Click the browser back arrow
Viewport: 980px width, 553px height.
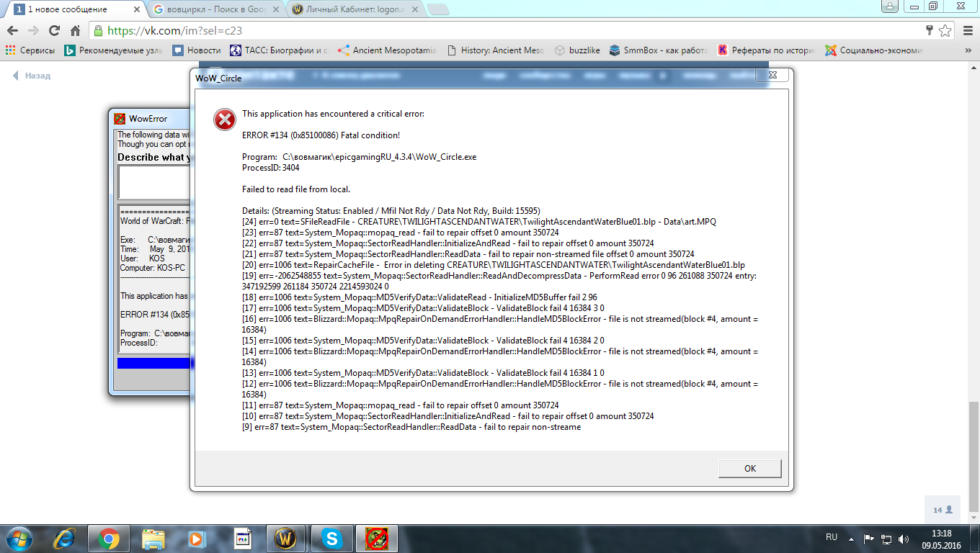click(12, 31)
